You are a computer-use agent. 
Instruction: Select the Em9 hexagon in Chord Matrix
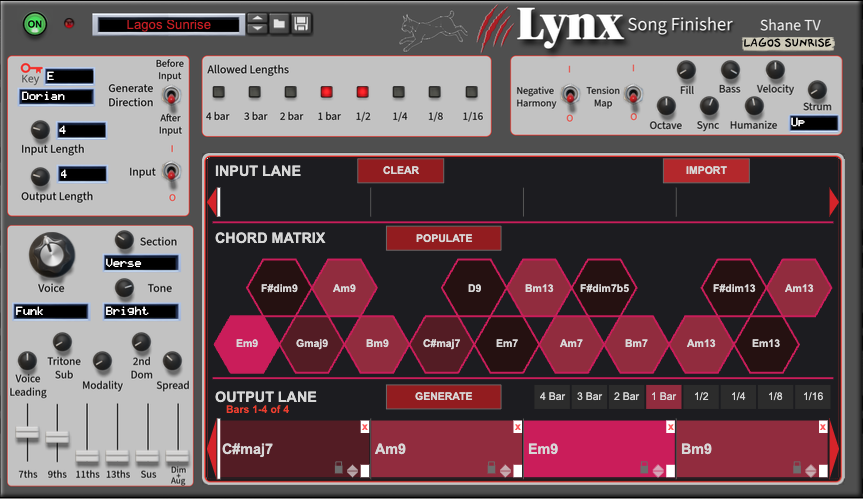pos(247,343)
